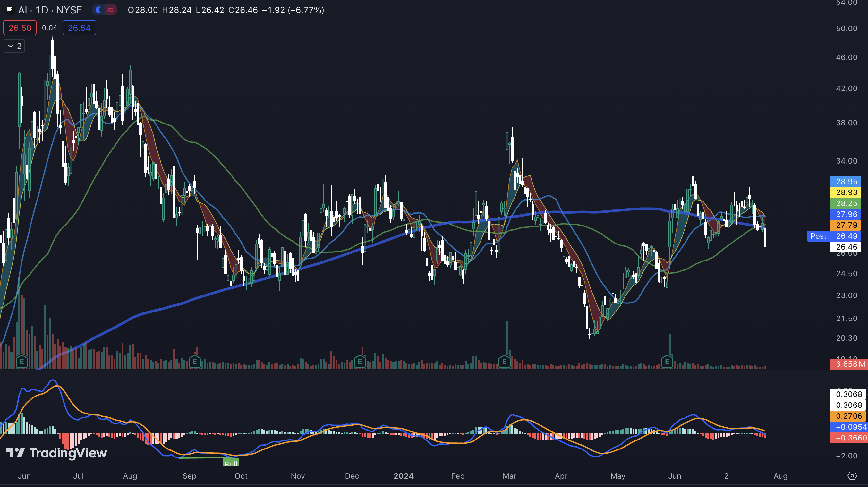The width and height of the screenshot is (868, 487).
Task: Click the C3.ai symbol logo icon
Action: [x=9, y=10]
